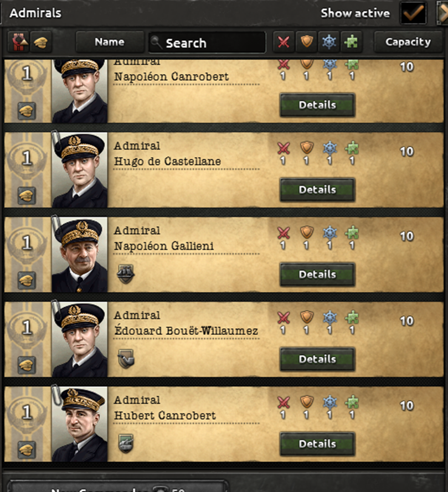Open Details for Napoléon Canrobert
Viewport: 448px width, 492px height.
pyautogui.click(x=317, y=105)
